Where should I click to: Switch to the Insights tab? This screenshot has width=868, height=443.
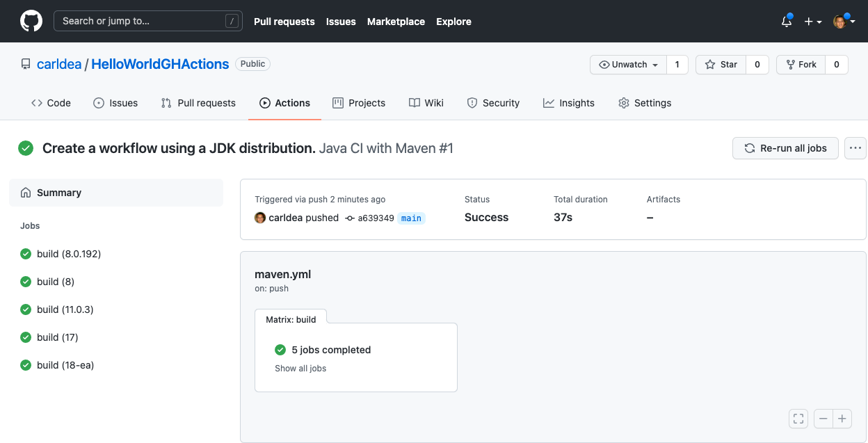569,103
